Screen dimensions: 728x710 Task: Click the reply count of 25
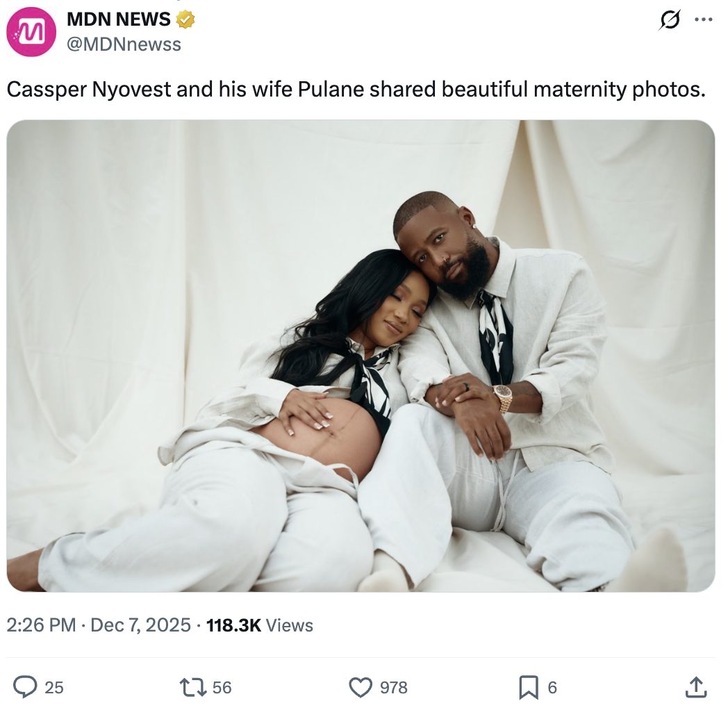tap(54, 687)
